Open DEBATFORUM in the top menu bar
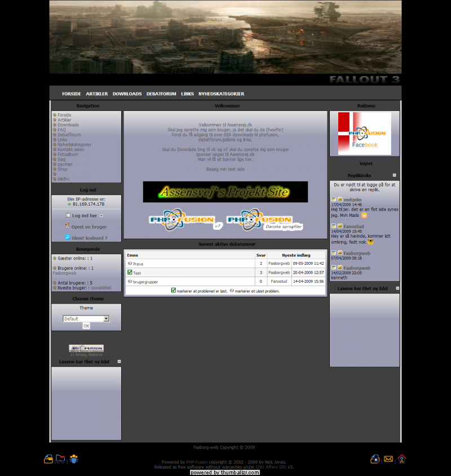Screen dimensions: 451x476 [161, 94]
